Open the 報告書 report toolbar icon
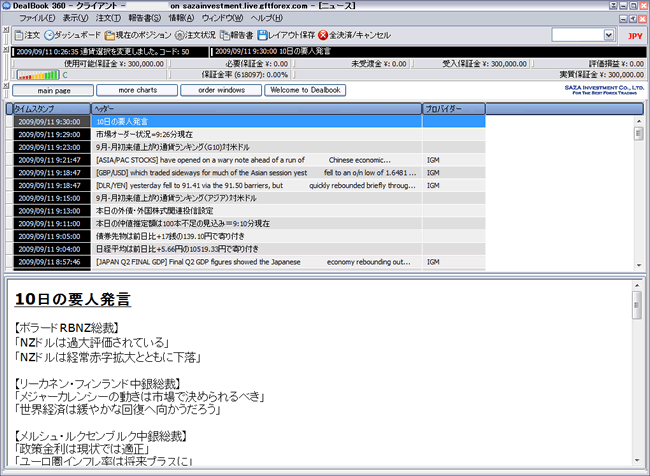This screenshot has width=650, height=476. [225, 36]
